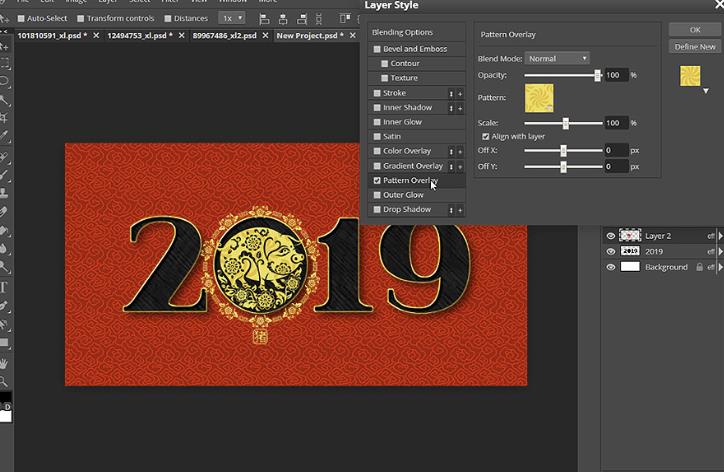
Task: Switch to 12494753_xl.psd tab
Action: (139, 36)
